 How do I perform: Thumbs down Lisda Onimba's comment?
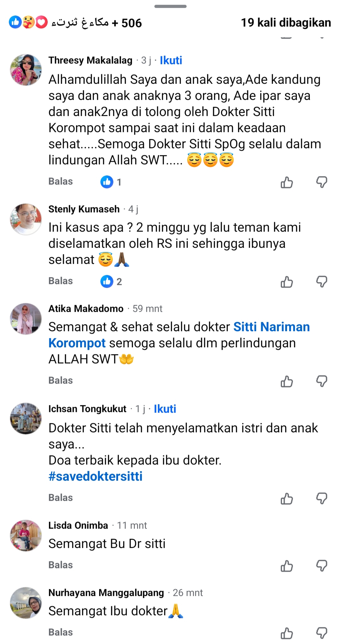tap(322, 566)
